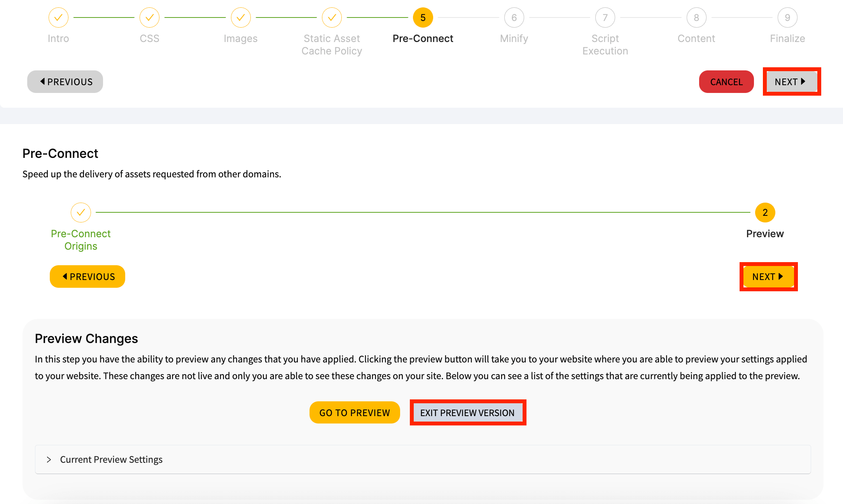The width and height of the screenshot is (843, 504).
Task: Open the site with GO TO PREVIEW
Action: (355, 413)
